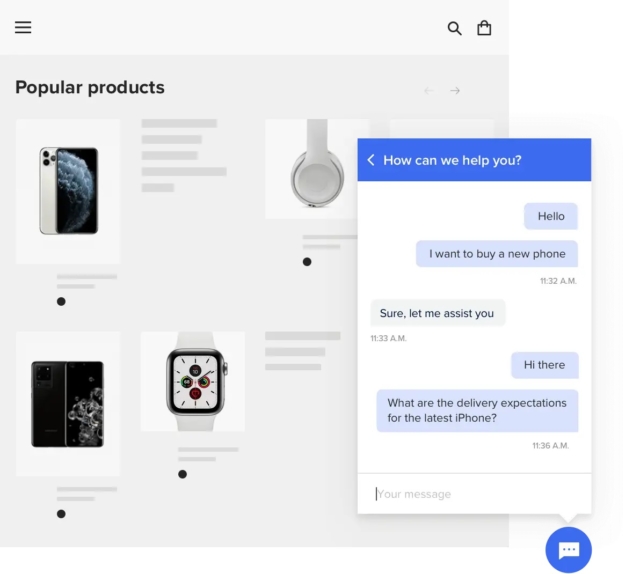
Task: Click color dot under black Samsung phone
Action: [x=61, y=514]
